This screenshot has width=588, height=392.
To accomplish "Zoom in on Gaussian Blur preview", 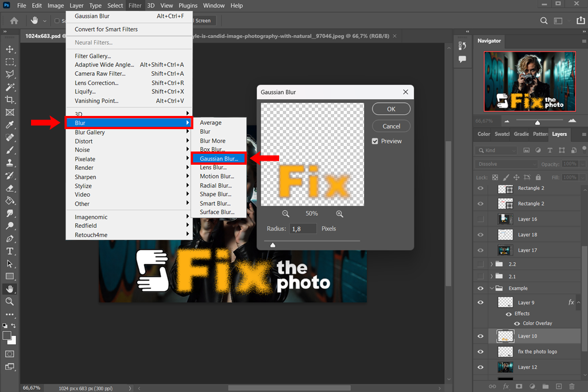I will coord(339,214).
